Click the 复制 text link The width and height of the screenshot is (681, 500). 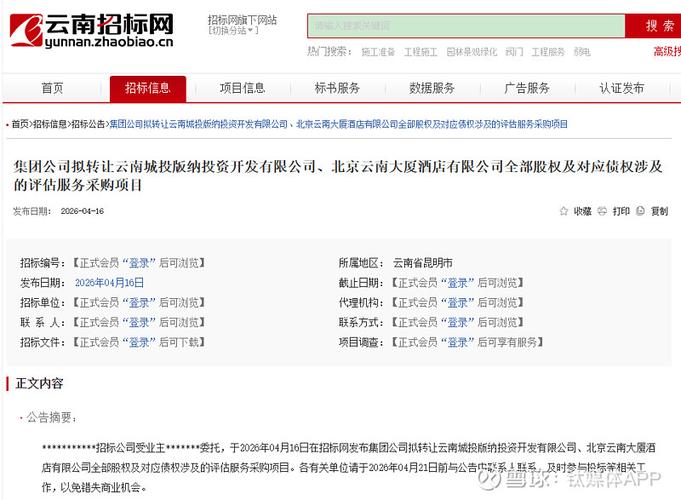pos(659,211)
